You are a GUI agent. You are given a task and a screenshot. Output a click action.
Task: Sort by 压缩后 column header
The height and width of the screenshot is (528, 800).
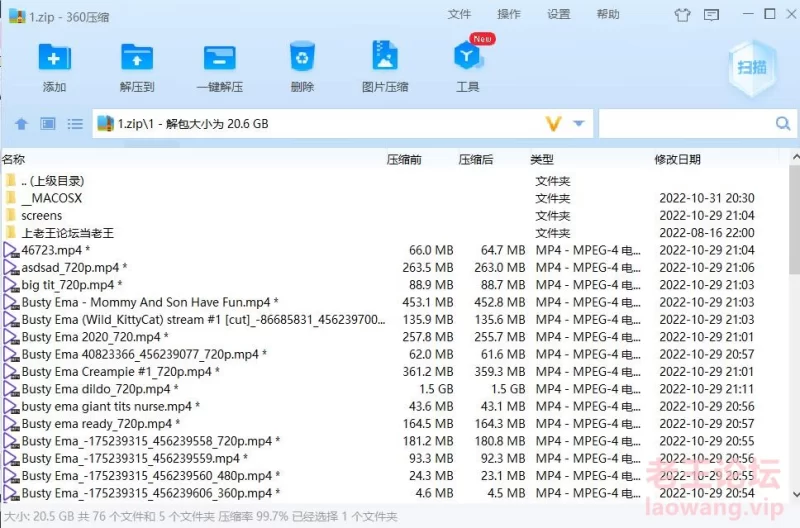click(x=476, y=160)
